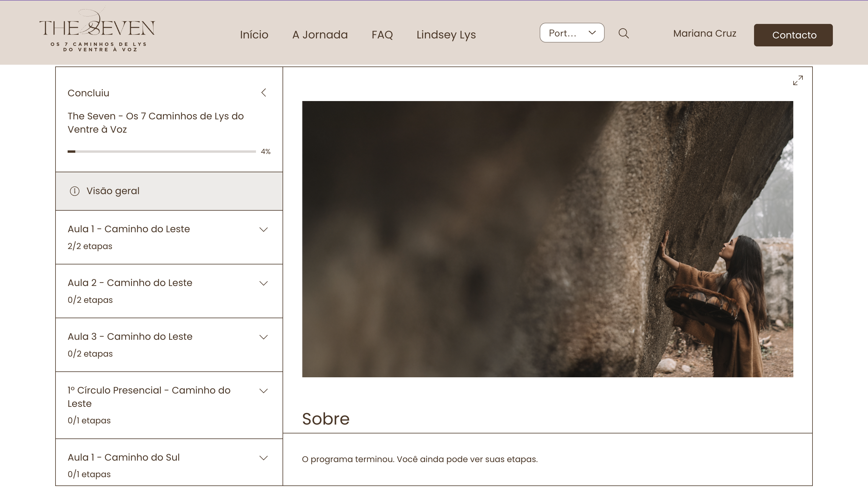Open Mariana Cruz account link

(705, 33)
